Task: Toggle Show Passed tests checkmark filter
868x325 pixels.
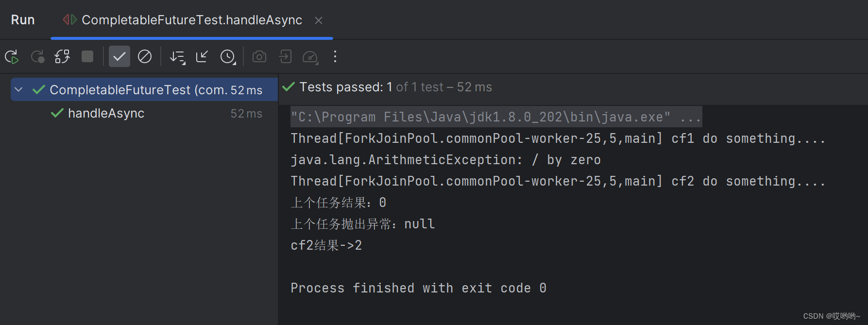Action: [x=119, y=57]
